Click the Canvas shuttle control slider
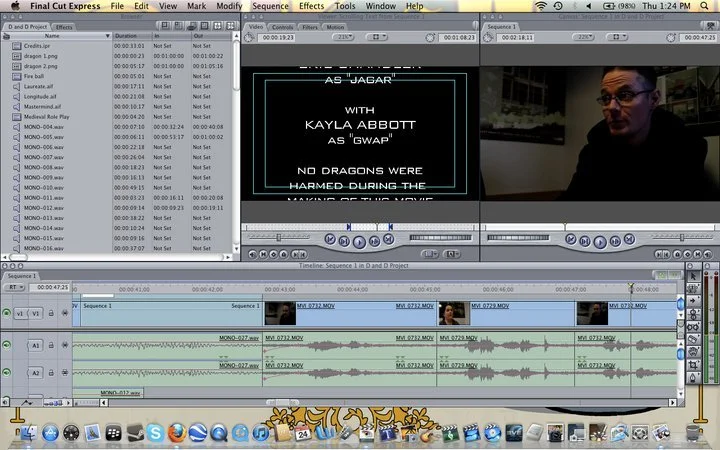Image resolution: width=720 pixels, height=450 pixels. click(681, 237)
